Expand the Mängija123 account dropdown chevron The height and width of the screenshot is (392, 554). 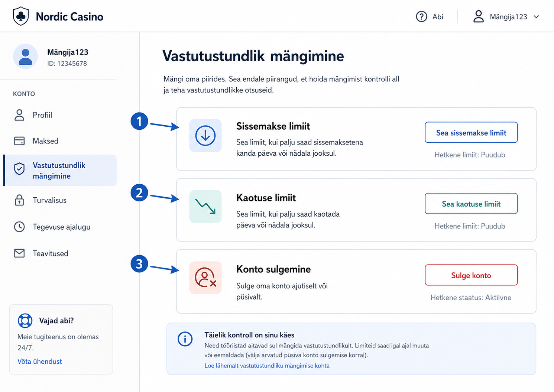pos(536,17)
